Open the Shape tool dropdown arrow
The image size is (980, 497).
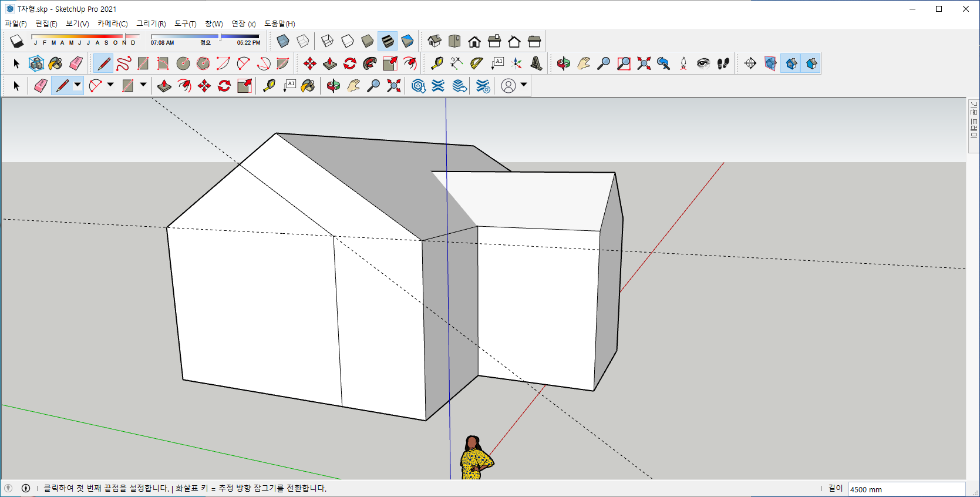[143, 85]
